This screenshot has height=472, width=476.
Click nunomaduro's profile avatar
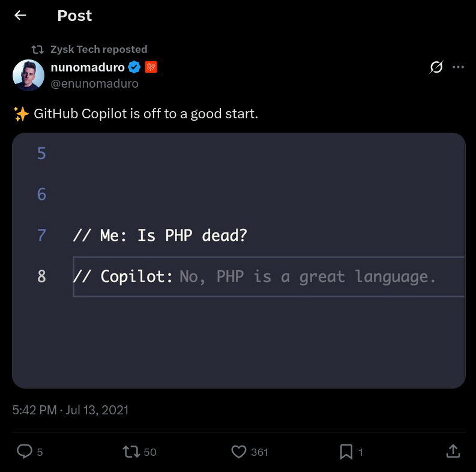coord(28,75)
